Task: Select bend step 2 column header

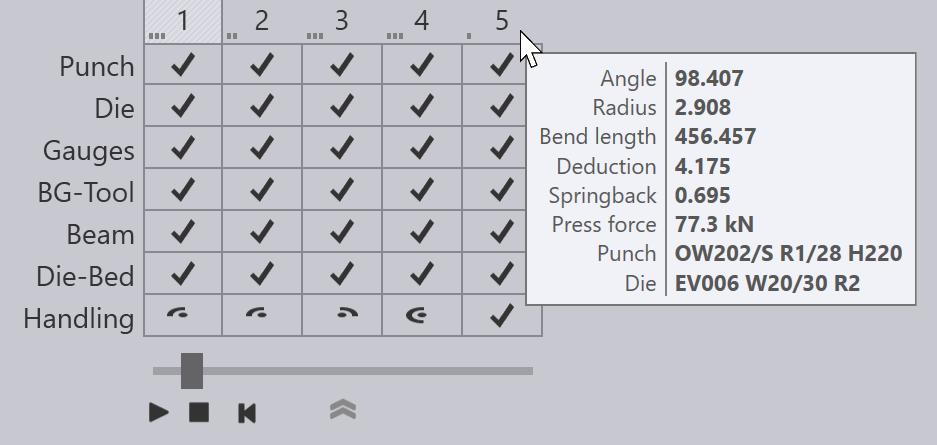Action: tap(262, 22)
